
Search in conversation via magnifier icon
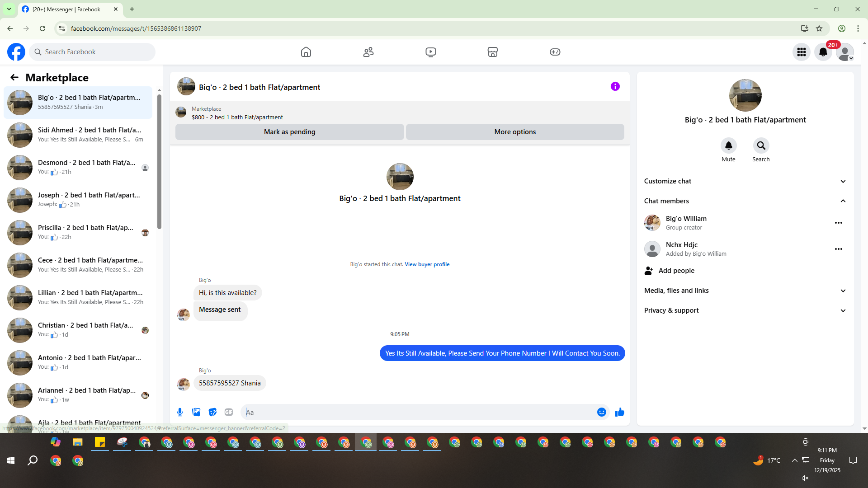(761, 145)
